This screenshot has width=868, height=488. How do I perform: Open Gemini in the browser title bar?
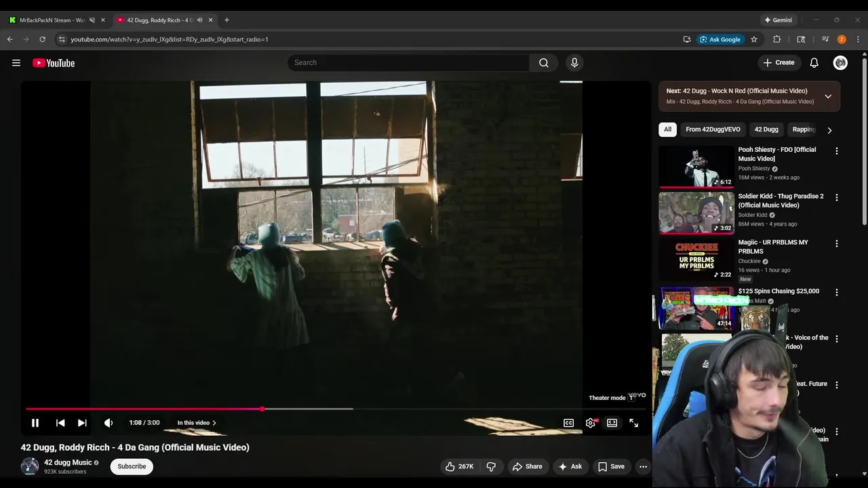(778, 20)
